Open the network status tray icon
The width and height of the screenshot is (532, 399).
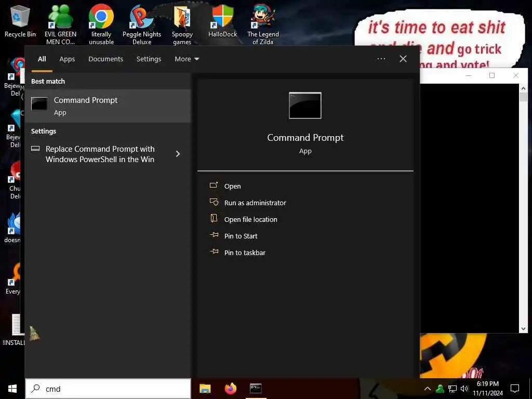click(453, 389)
